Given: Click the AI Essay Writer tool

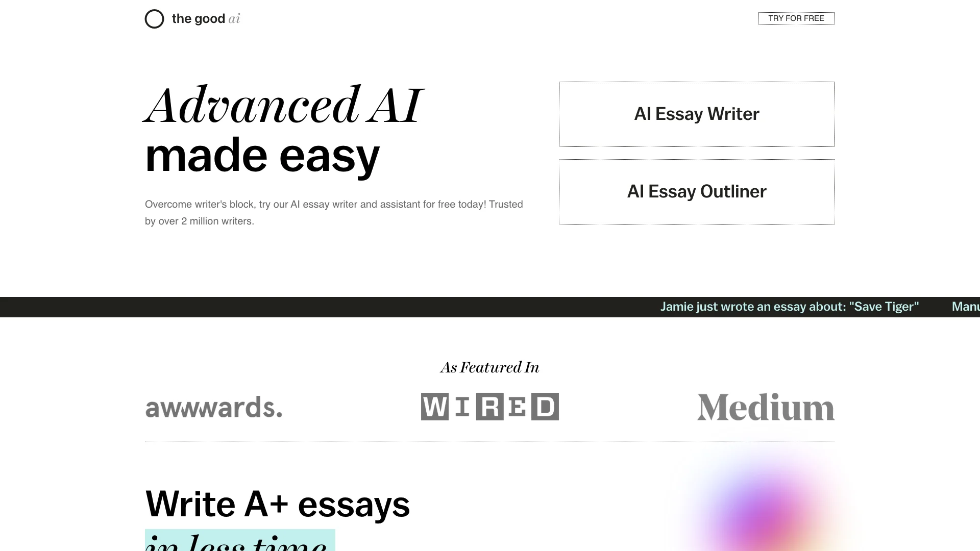Looking at the screenshot, I should click(696, 114).
